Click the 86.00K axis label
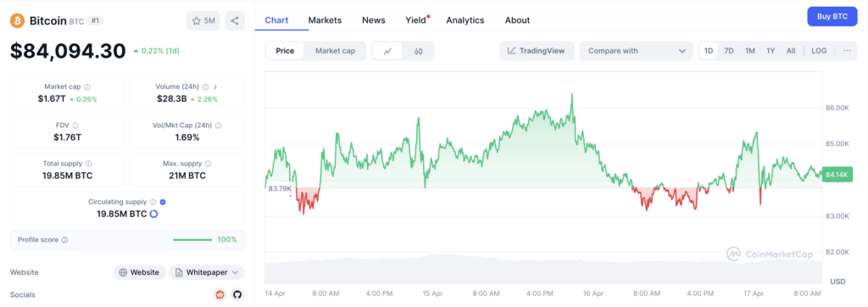 [837, 108]
